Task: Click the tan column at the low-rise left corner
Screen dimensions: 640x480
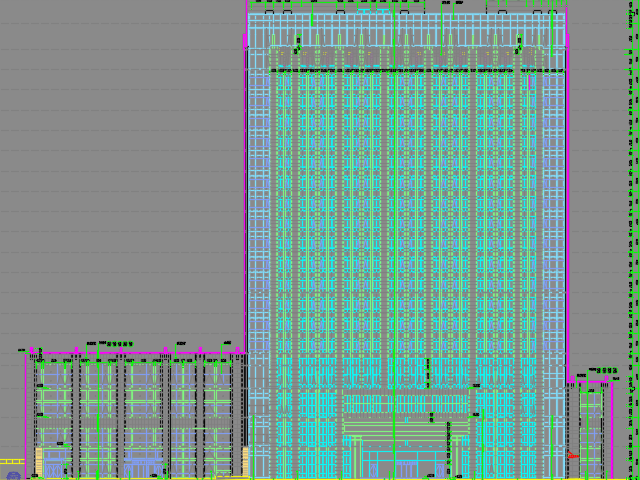Action: (40, 462)
